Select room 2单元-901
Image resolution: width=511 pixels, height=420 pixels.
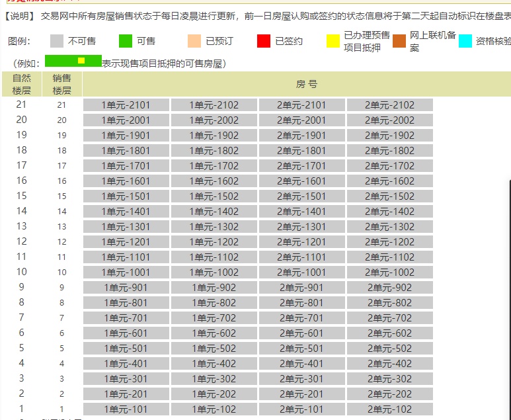tap(302, 288)
